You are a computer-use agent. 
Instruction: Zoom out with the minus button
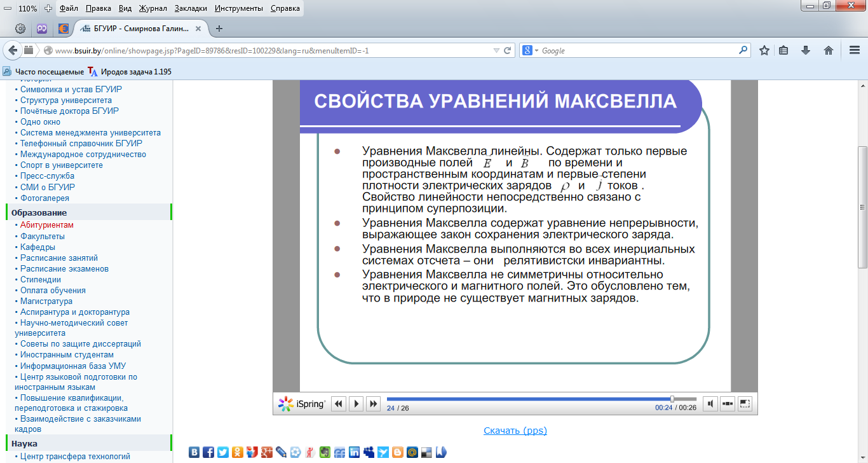(8, 8)
